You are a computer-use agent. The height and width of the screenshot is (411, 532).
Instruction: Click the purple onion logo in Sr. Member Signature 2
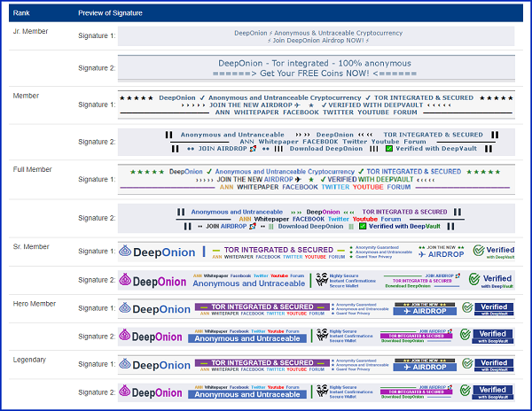(125, 279)
